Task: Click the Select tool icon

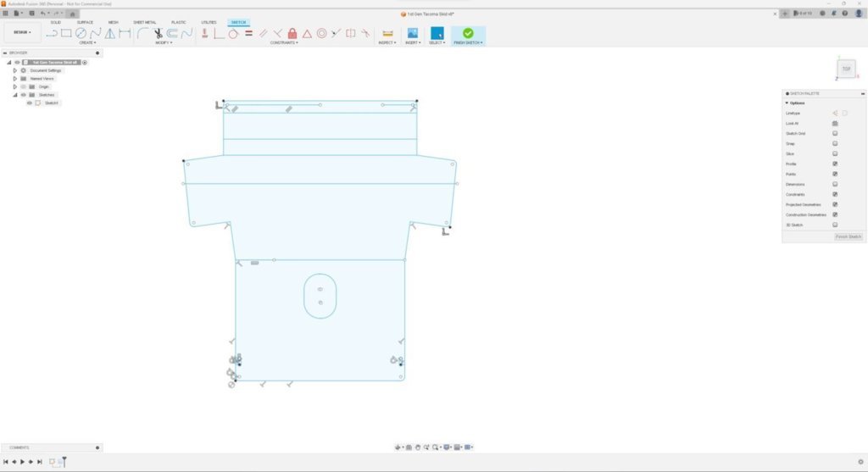Action: (437, 33)
